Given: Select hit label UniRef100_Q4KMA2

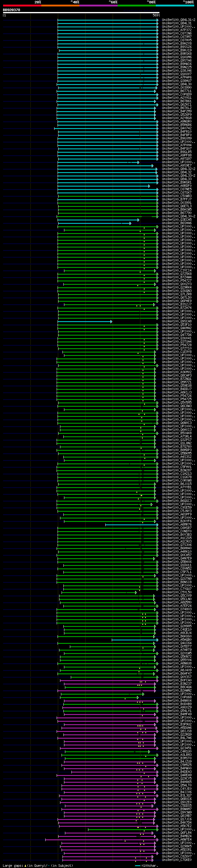Looking at the screenshot, I should pos(177,328).
